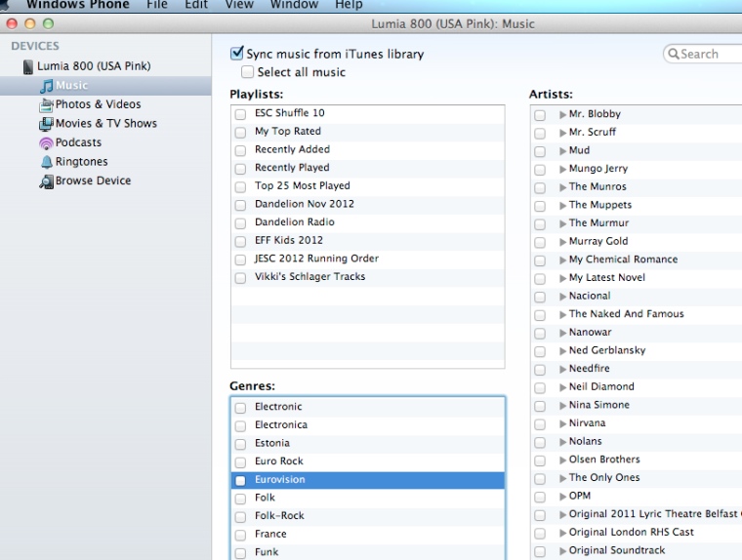Click the Lumia 800 phone icon

[28, 66]
